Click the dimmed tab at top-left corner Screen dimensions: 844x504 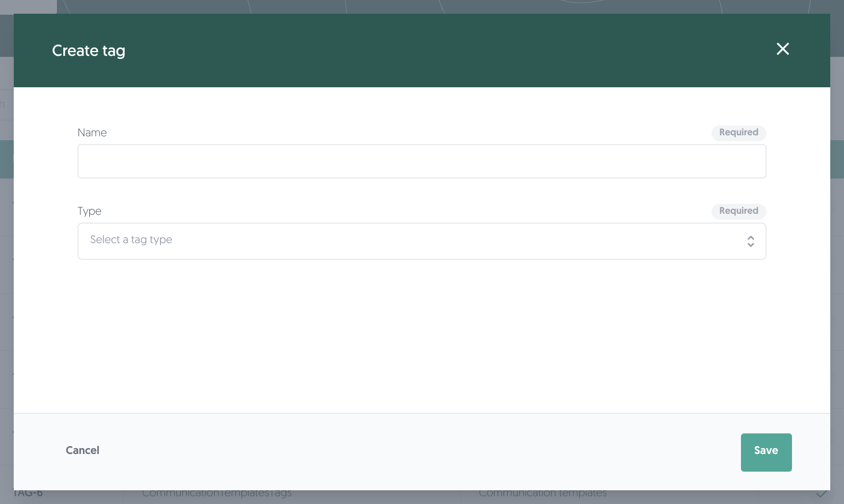28,6
